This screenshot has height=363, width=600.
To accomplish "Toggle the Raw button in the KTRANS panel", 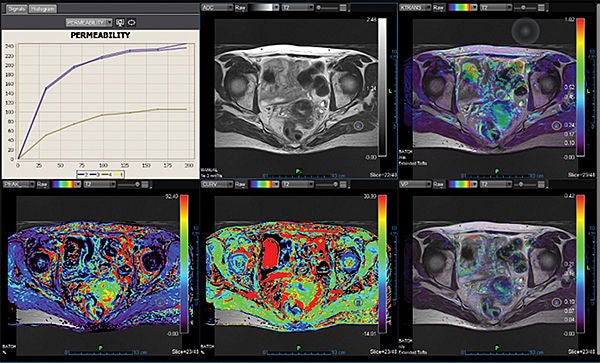I will pos(439,7).
